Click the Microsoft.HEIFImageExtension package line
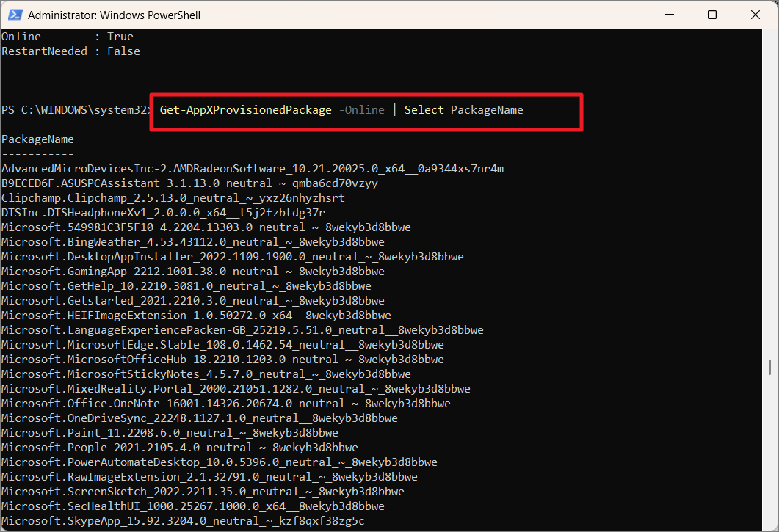This screenshot has width=779, height=532. [x=196, y=316]
